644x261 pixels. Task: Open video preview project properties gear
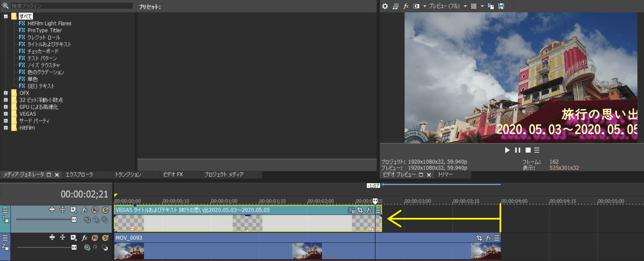click(x=385, y=6)
